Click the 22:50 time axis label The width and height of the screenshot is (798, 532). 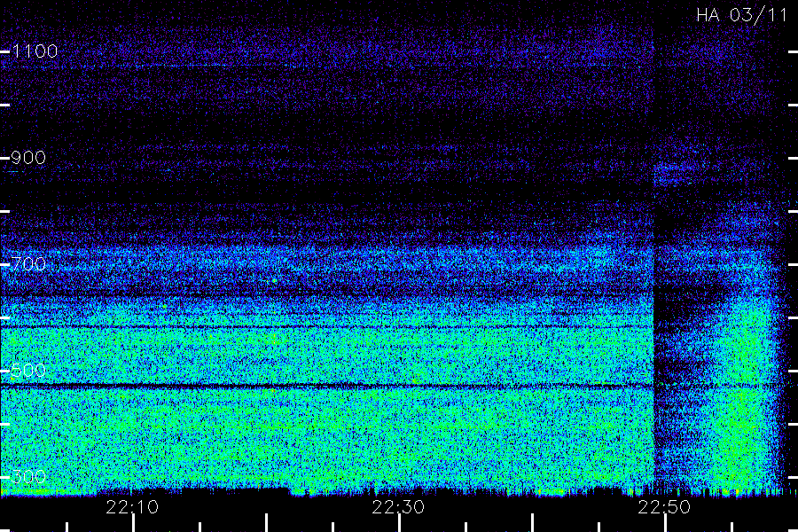(664, 507)
